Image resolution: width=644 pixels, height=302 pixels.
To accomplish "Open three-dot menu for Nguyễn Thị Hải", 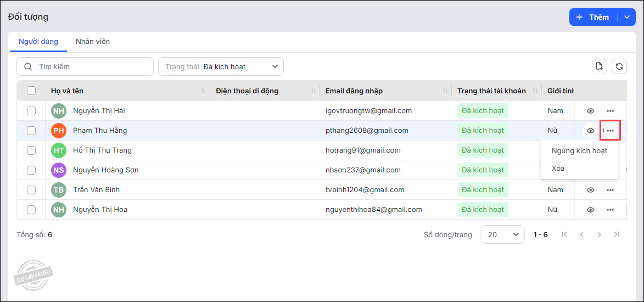I will click(x=610, y=111).
